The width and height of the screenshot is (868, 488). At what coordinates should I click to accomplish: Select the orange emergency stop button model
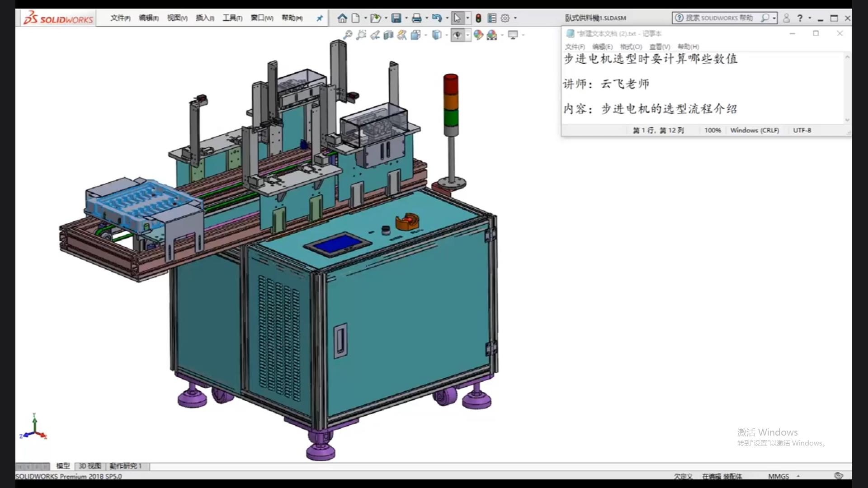click(407, 221)
